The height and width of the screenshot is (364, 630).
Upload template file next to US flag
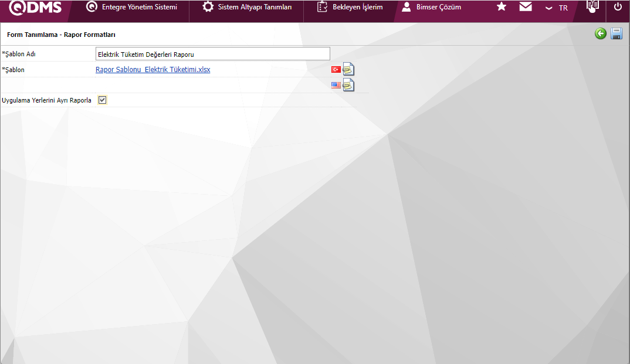pos(348,85)
